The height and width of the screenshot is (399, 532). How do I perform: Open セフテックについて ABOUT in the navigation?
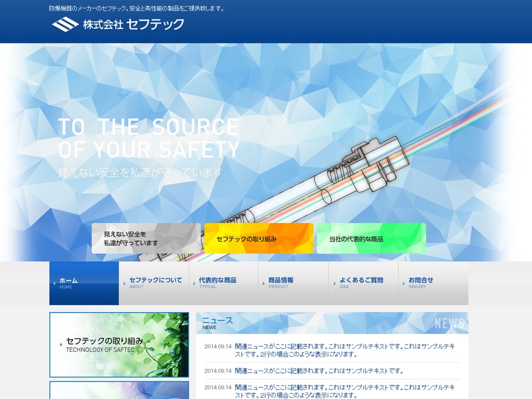pos(154,283)
